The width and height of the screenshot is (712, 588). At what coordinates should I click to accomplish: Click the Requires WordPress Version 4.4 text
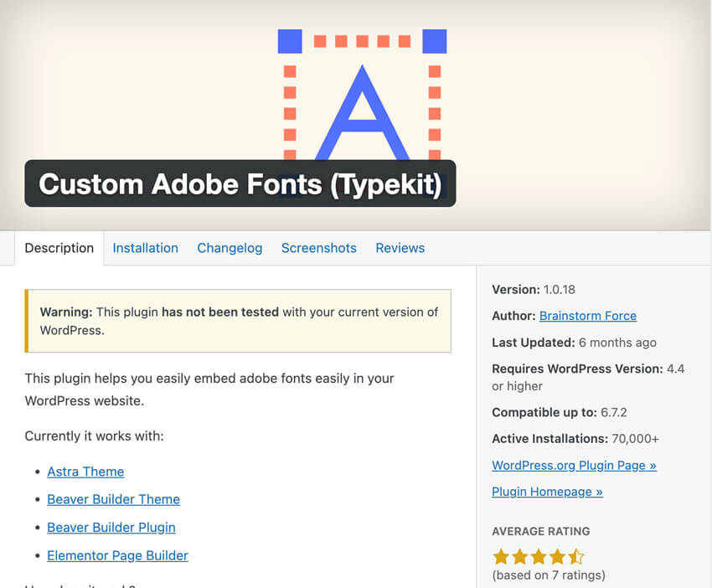tap(588, 377)
